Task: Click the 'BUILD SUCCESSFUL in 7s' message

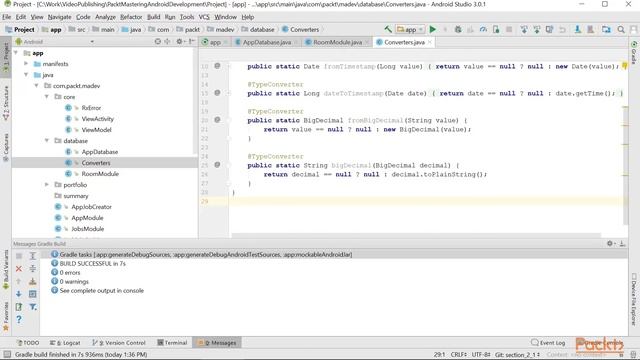Action: (93, 263)
